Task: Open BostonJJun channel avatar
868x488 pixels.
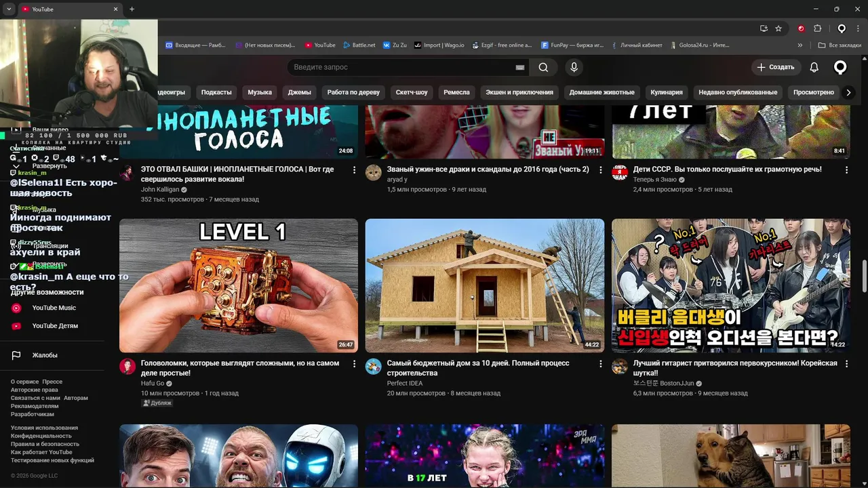Action: (620, 367)
